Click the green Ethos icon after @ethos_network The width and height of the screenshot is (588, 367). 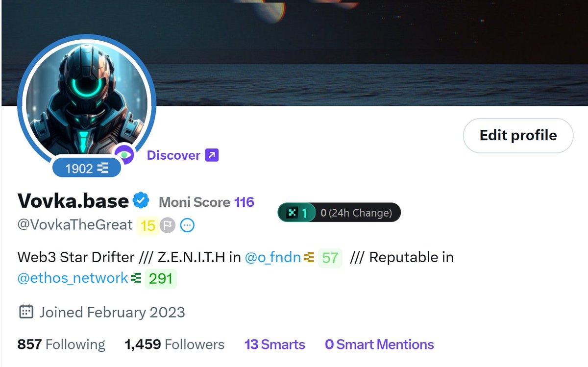coord(136,278)
